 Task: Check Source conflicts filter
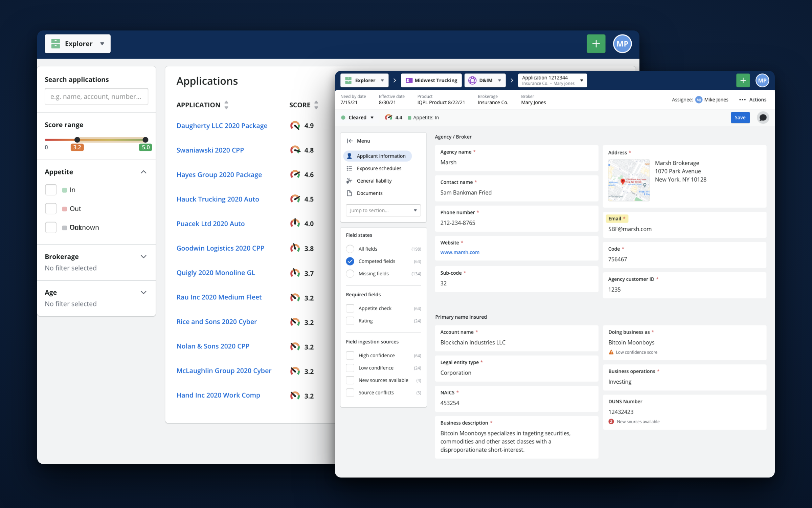point(350,393)
